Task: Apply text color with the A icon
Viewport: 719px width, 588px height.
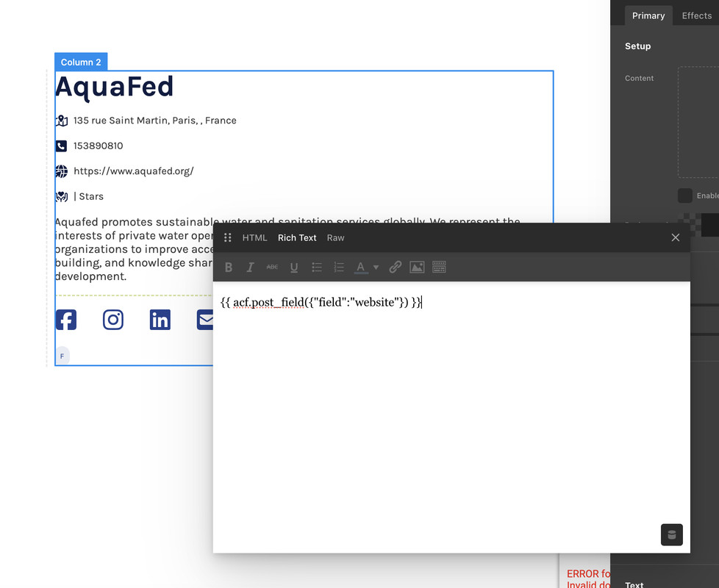Action: click(361, 268)
